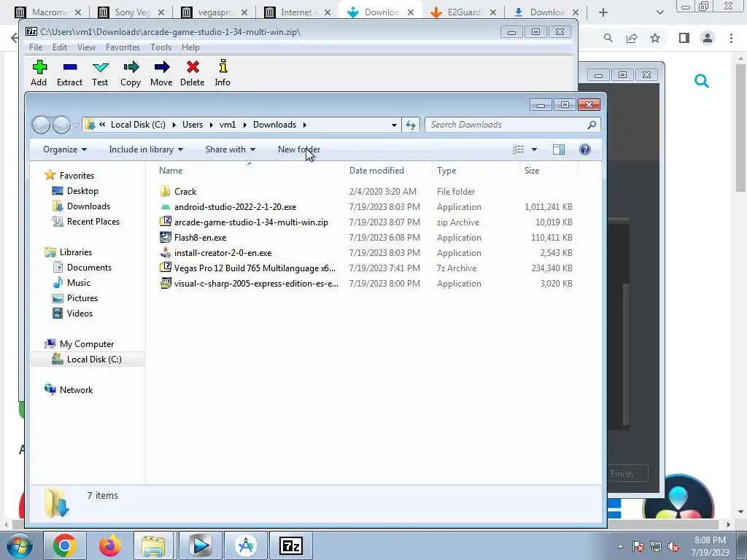Open the Share with dropdown
The image size is (747, 560).
tap(231, 149)
